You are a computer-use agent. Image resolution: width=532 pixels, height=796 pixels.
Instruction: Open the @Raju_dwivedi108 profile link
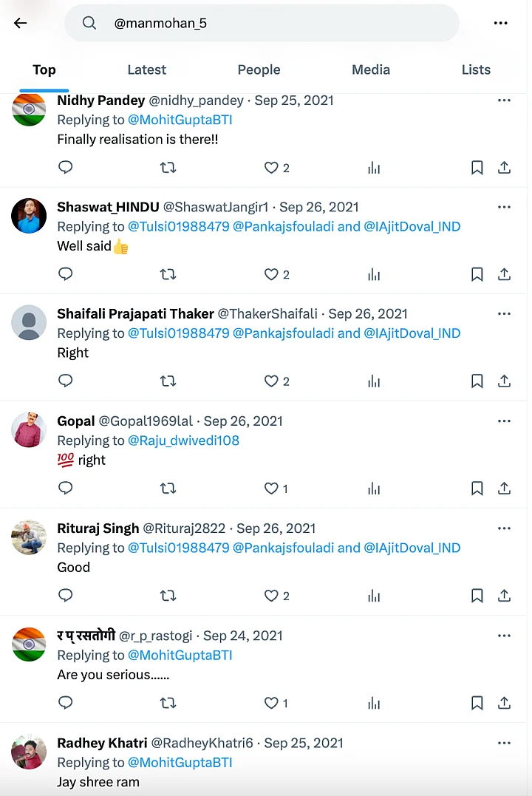click(x=184, y=440)
